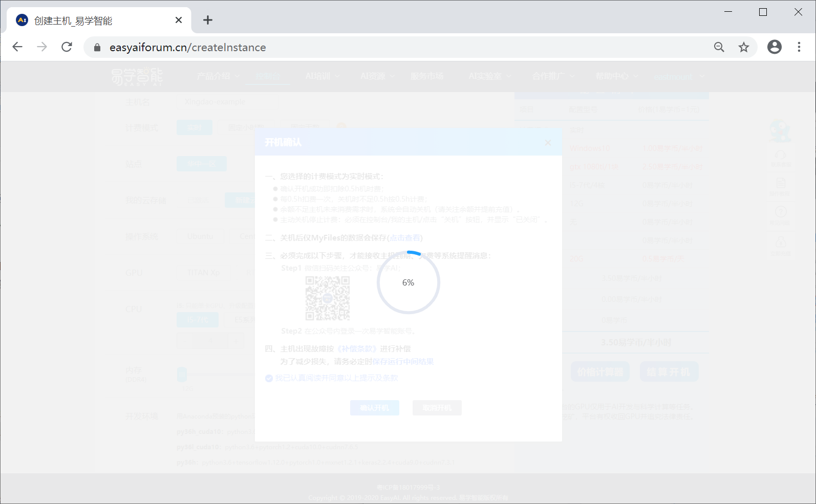The image size is (816, 504).
Task: Expand AI实验室 navigation dropdown
Action: [x=490, y=76]
